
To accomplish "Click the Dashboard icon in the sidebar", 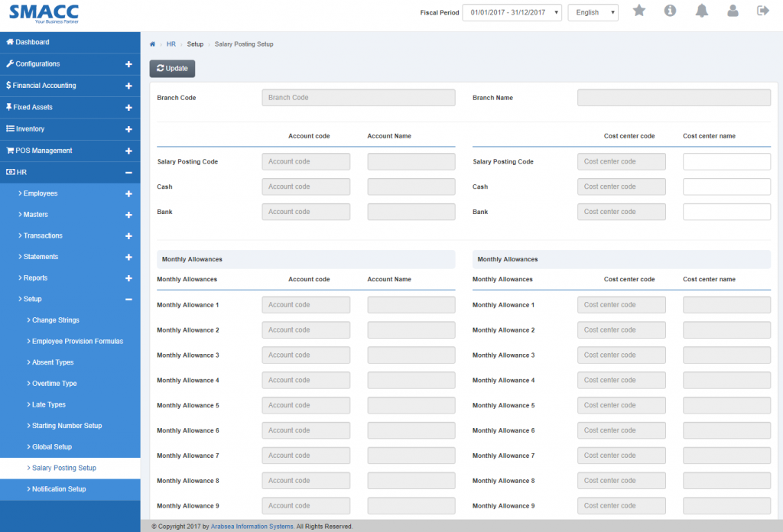I will (x=11, y=42).
